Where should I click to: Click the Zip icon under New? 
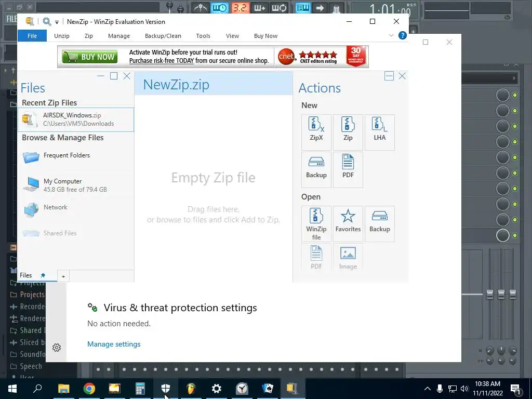tap(348, 132)
